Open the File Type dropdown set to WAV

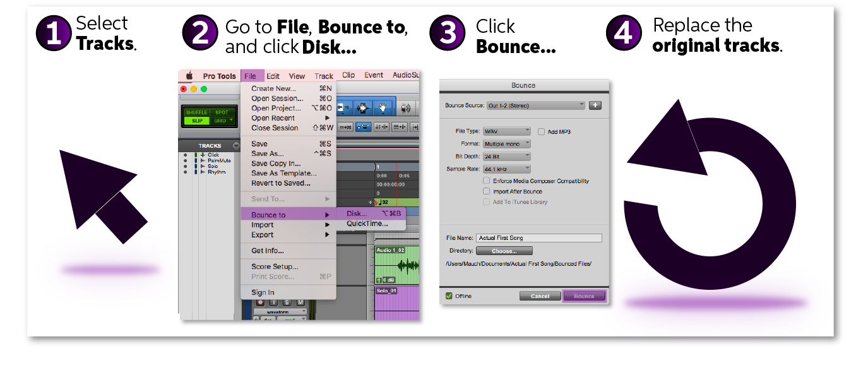(507, 132)
